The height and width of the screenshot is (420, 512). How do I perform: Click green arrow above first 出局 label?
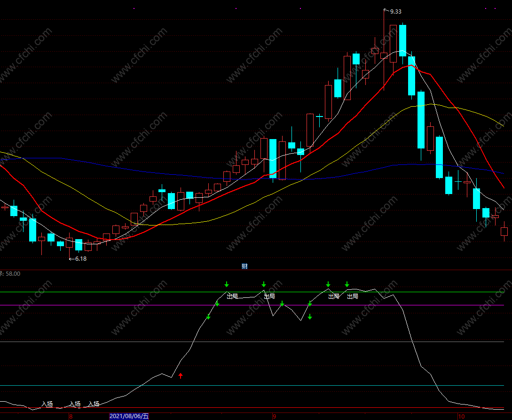click(227, 284)
